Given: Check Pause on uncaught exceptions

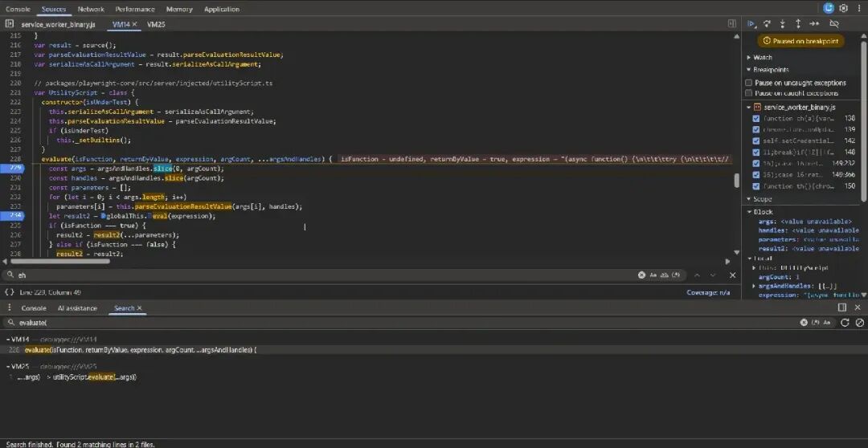Looking at the screenshot, I should (x=748, y=83).
